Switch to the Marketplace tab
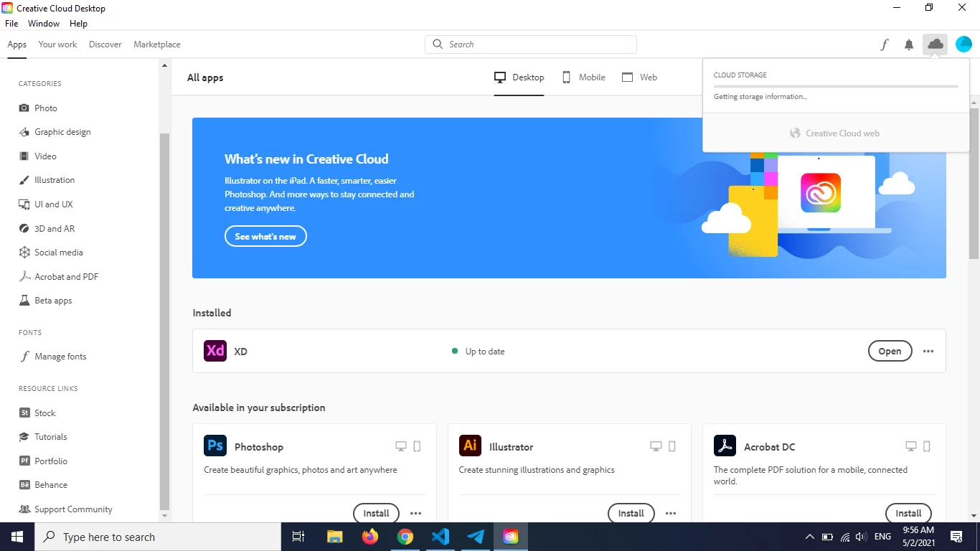980x551 pixels. (157, 44)
